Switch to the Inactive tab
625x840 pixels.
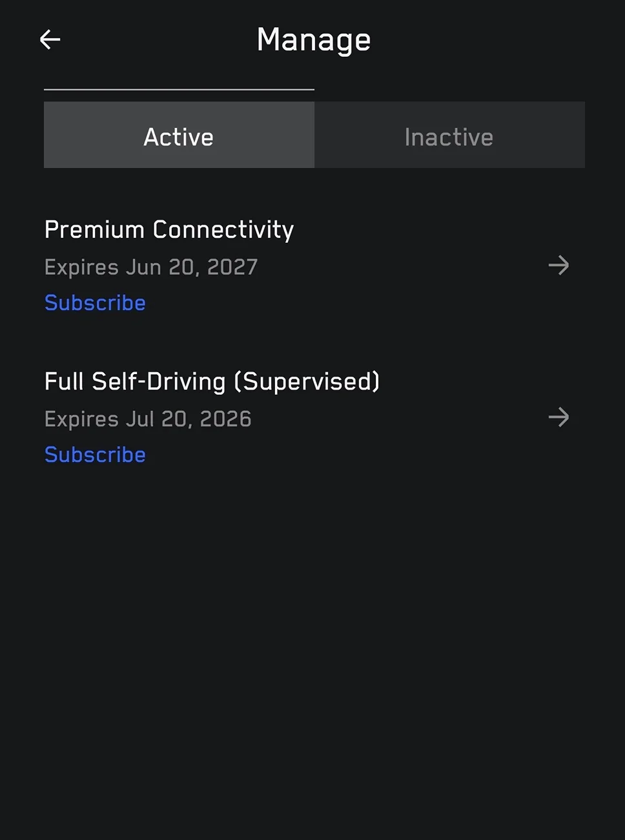pyautogui.click(x=449, y=135)
